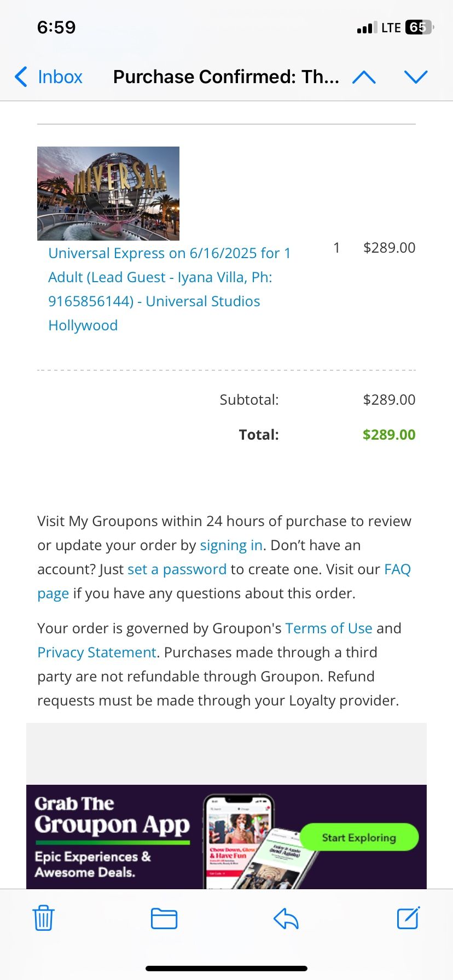Viewport: 453px width, 980px height.
Task: Tap the Universal Studios globe thumbnail
Action: point(108,194)
